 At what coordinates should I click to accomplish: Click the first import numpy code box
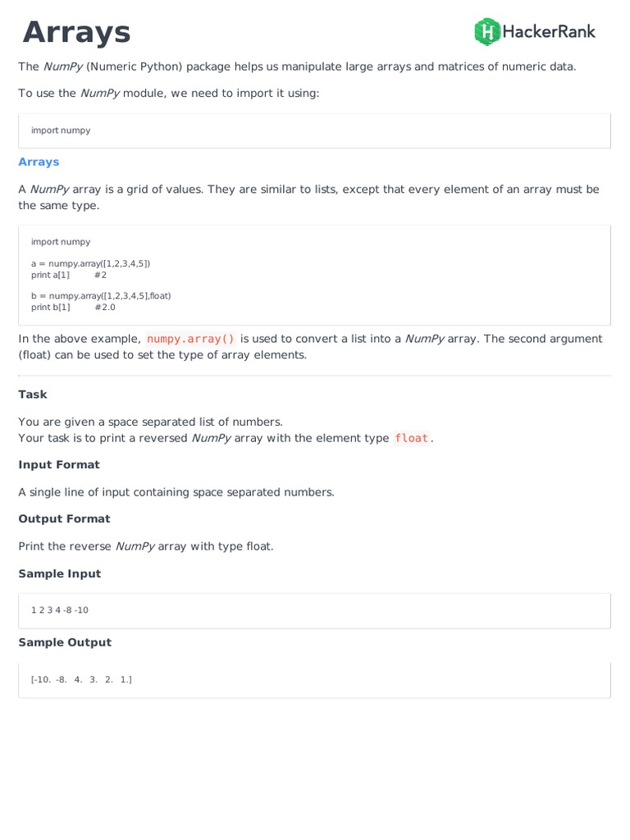[314, 130]
